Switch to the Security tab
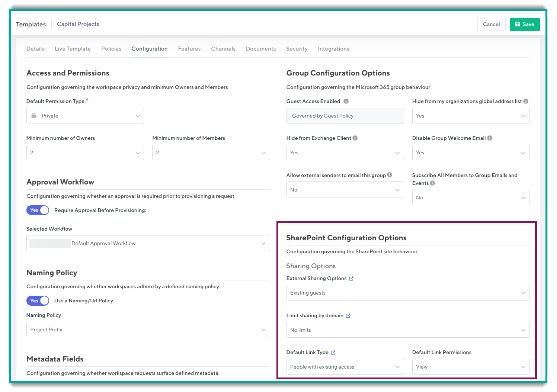The height and width of the screenshot is (392, 557). (x=297, y=49)
